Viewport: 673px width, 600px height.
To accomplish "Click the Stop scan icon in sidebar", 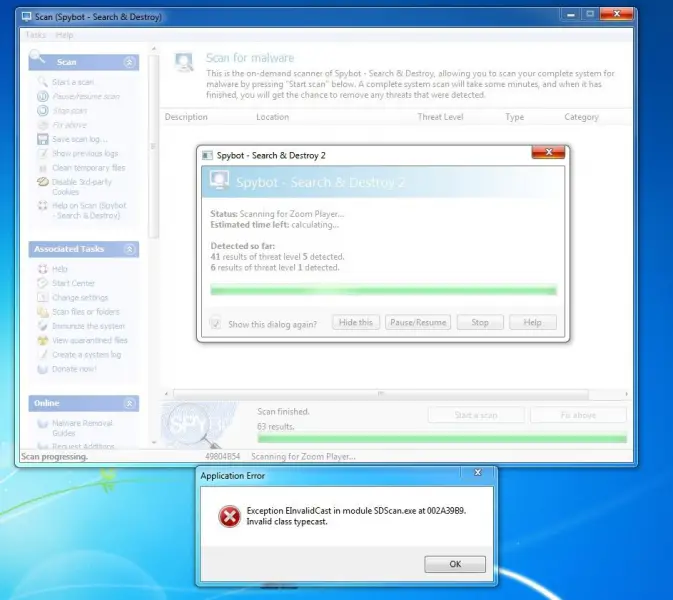I will point(42,111).
